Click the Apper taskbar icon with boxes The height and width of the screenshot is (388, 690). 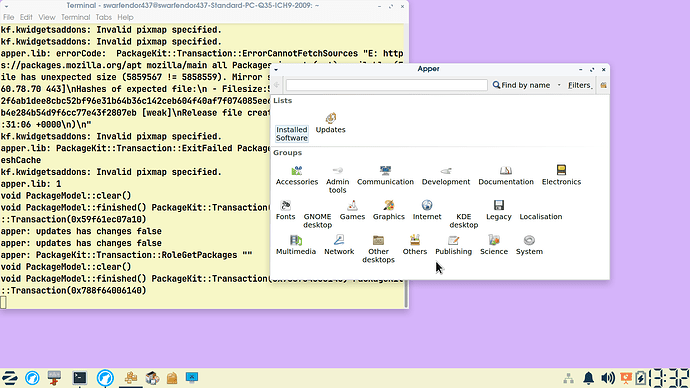click(131, 377)
